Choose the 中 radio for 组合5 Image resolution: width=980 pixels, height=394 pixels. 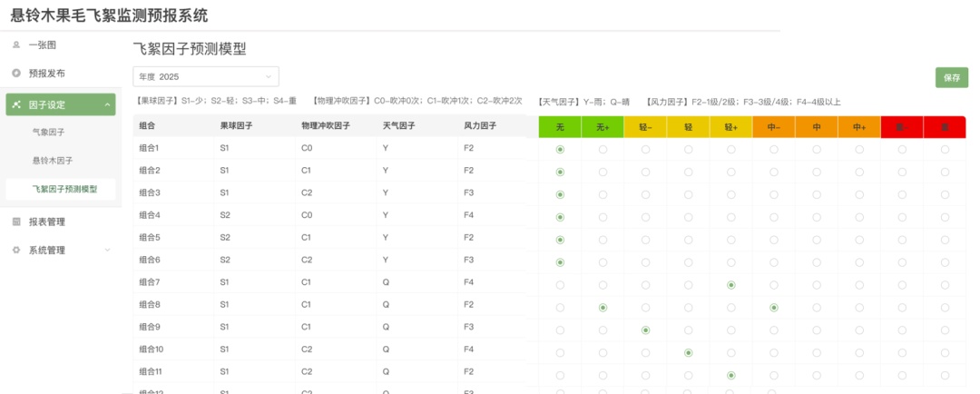817,240
